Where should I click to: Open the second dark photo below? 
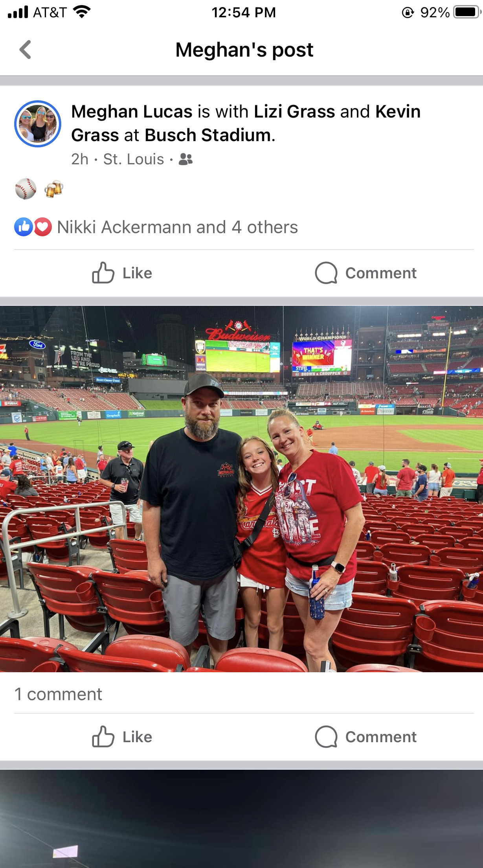click(241, 819)
